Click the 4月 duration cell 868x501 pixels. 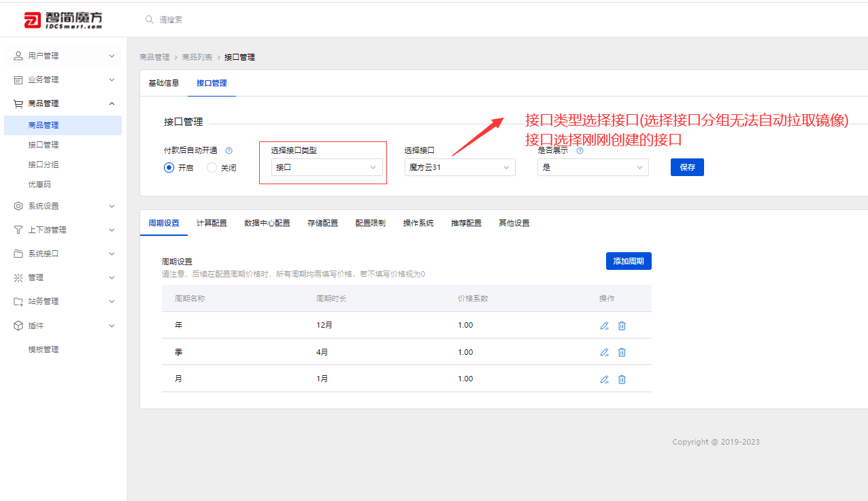pyautogui.click(x=322, y=352)
